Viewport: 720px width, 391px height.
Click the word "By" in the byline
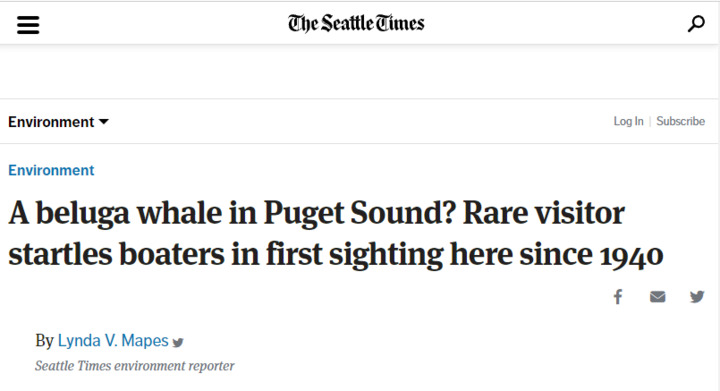(45, 341)
